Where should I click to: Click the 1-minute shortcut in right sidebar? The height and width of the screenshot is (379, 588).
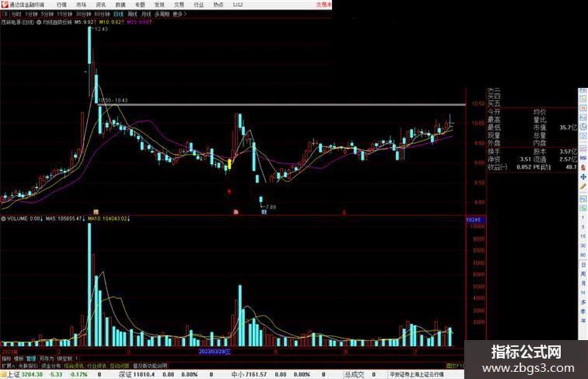[x=583, y=218]
